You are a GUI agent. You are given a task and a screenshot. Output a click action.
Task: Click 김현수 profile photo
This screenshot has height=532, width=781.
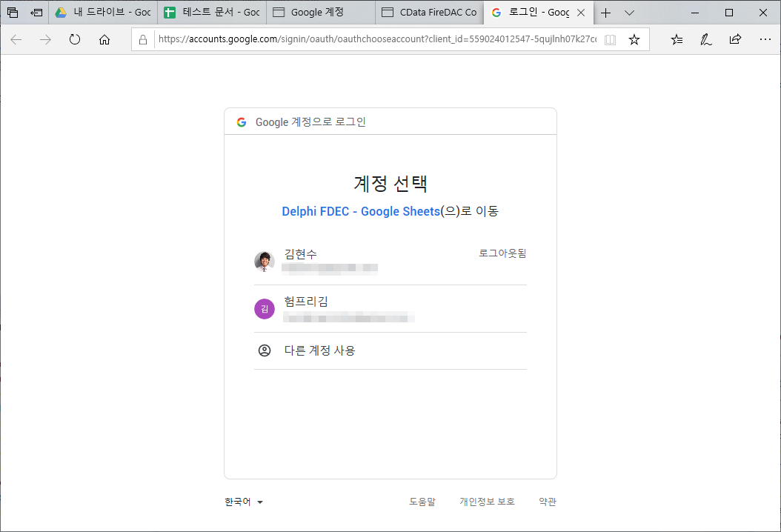click(x=265, y=262)
